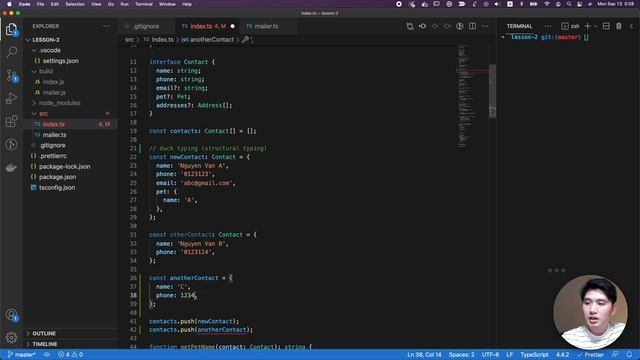Open the .prettierrc file
640x360 pixels.
pyautogui.click(x=53, y=156)
